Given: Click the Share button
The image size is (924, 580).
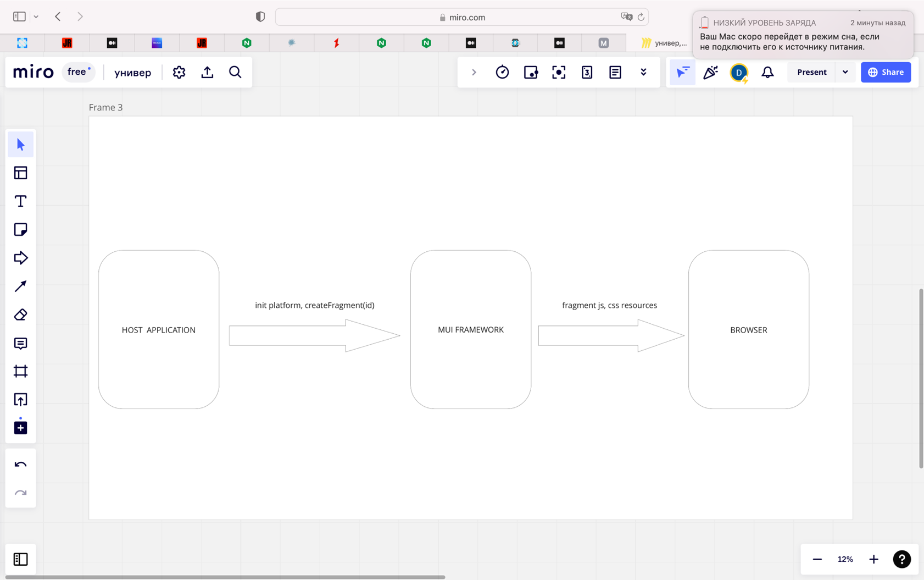Looking at the screenshot, I should (x=886, y=72).
